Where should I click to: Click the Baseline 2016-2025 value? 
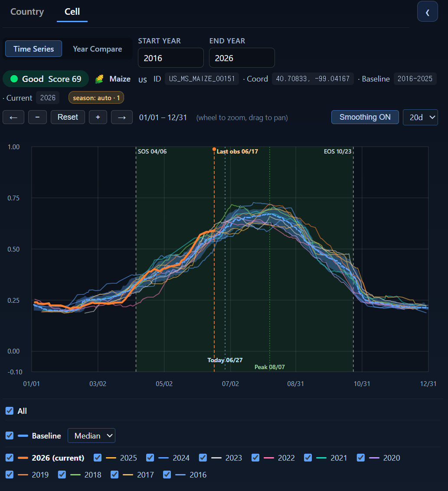415,79
